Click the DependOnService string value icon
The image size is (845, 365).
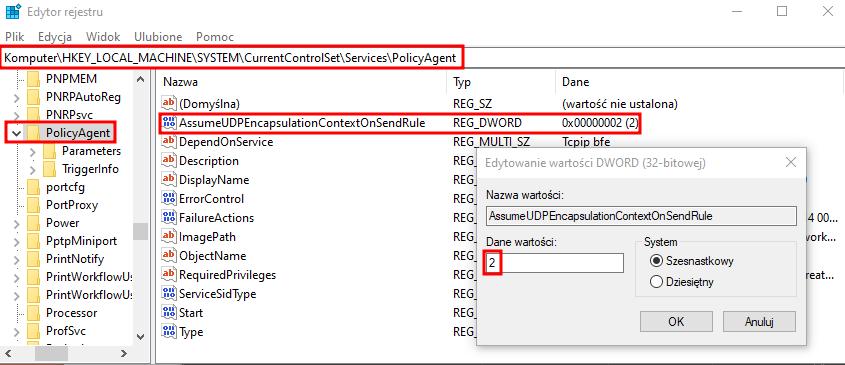coord(169,142)
